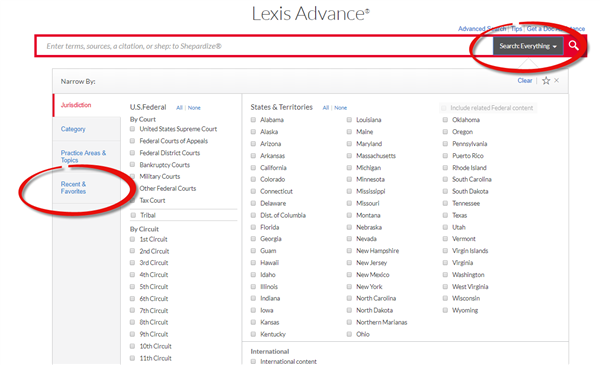Check the Florida checkbox
The image size is (600, 365).
(253, 227)
